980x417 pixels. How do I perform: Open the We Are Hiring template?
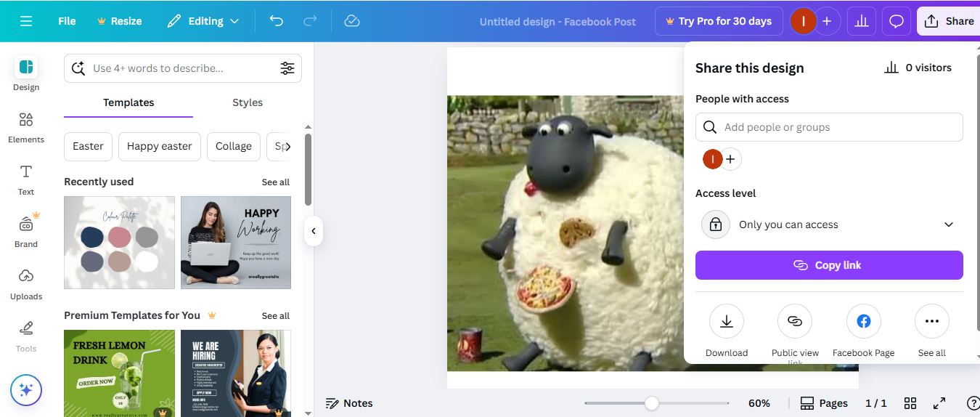(236, 373)
